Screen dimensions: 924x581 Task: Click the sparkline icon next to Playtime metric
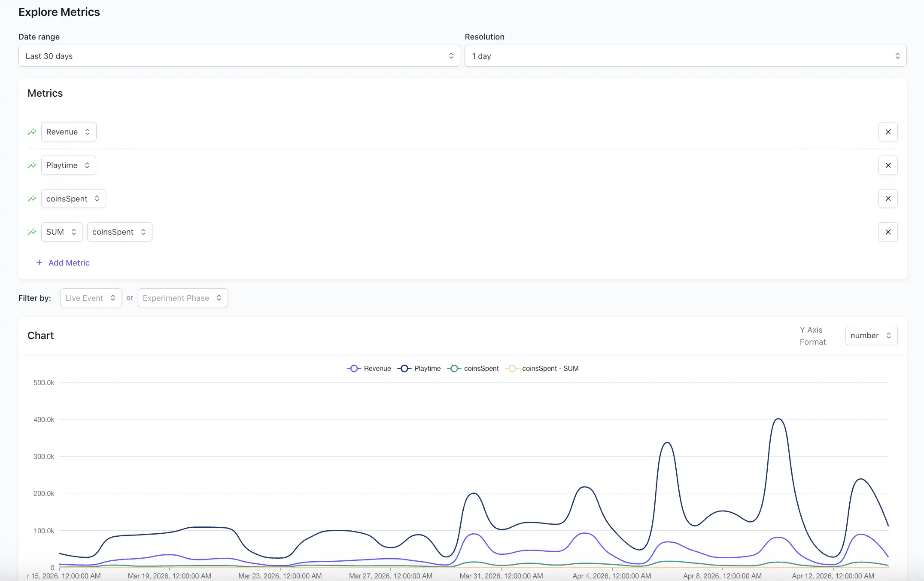pyautogui.click(x=32, y=165)
